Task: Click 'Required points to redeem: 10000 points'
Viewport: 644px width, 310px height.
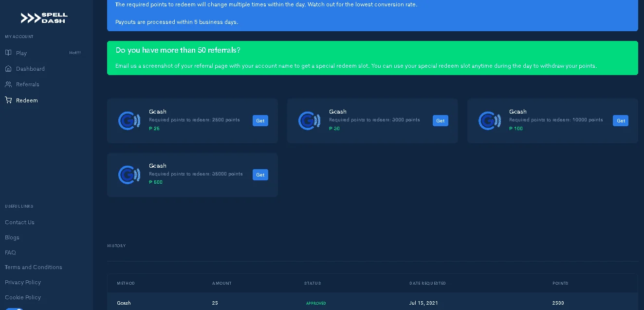Action: click(556, 120)
